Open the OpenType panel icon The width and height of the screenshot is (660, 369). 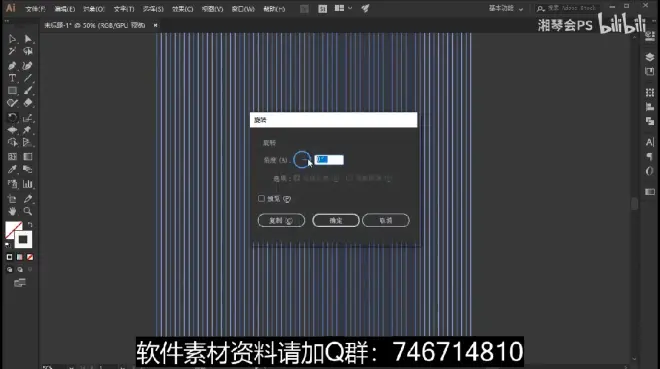click(x=649, y=171)
